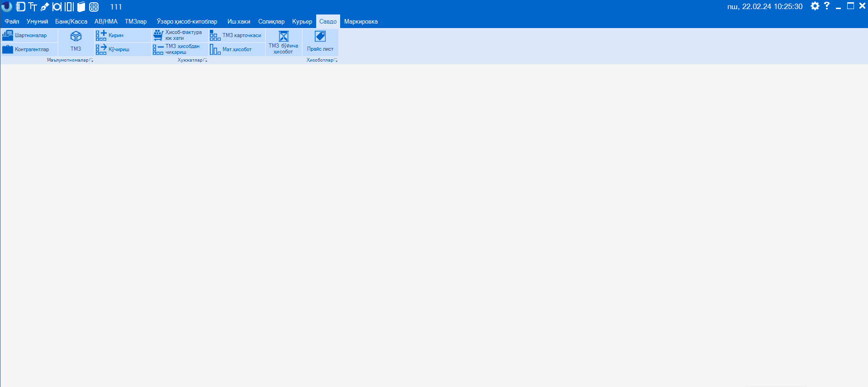Click the vertical bars columns icon
This screenshot has height=387, width=868.
click(x=69, y=7)
